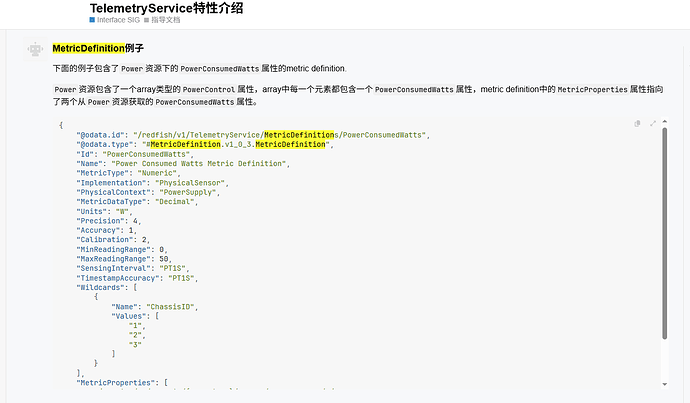
Task: Click the inline PowerControl code token
Action: [x=209, y=89]
